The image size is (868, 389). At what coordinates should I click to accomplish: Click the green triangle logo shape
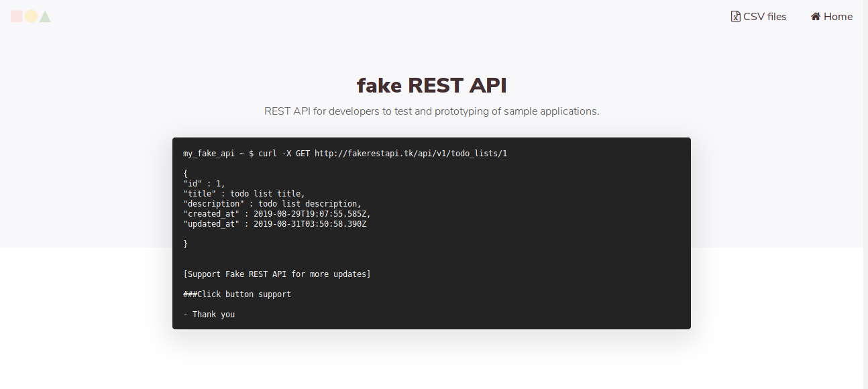click(44, 16)
